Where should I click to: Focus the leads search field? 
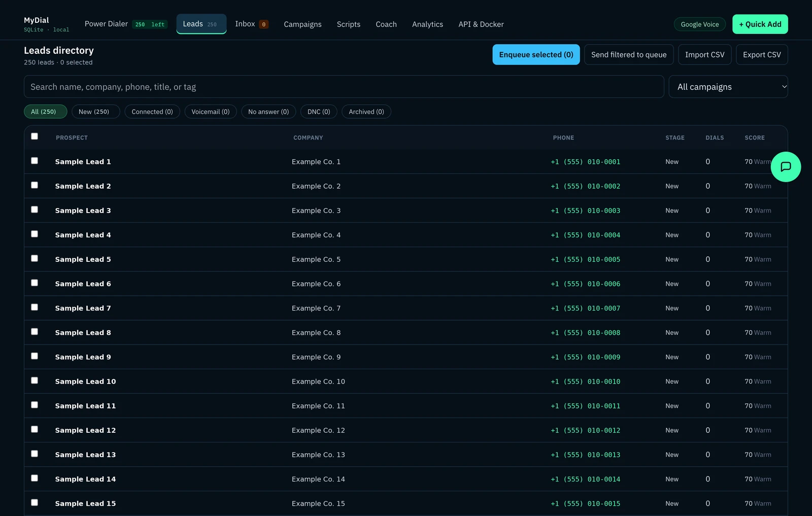(x=344, y=87)
